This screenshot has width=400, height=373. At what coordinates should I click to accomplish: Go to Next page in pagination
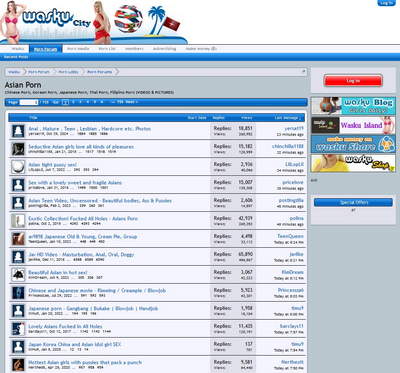[x=132, y=102]
